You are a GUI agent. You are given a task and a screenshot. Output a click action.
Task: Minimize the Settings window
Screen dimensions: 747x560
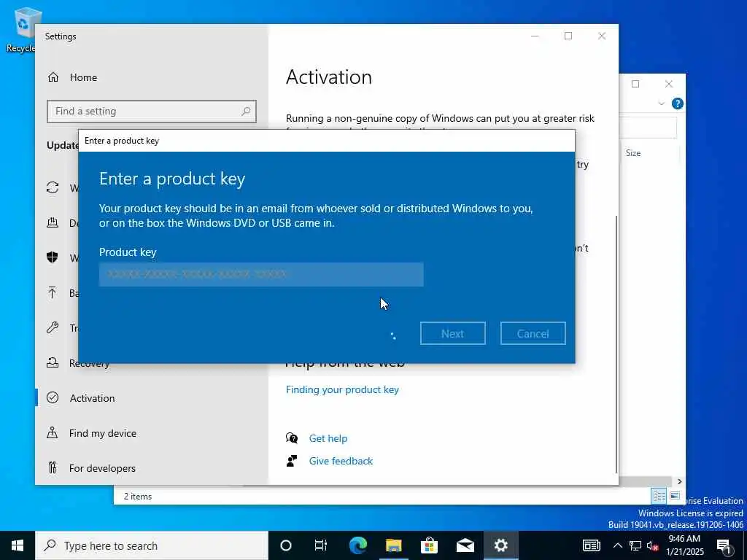(x=535, y=36)
